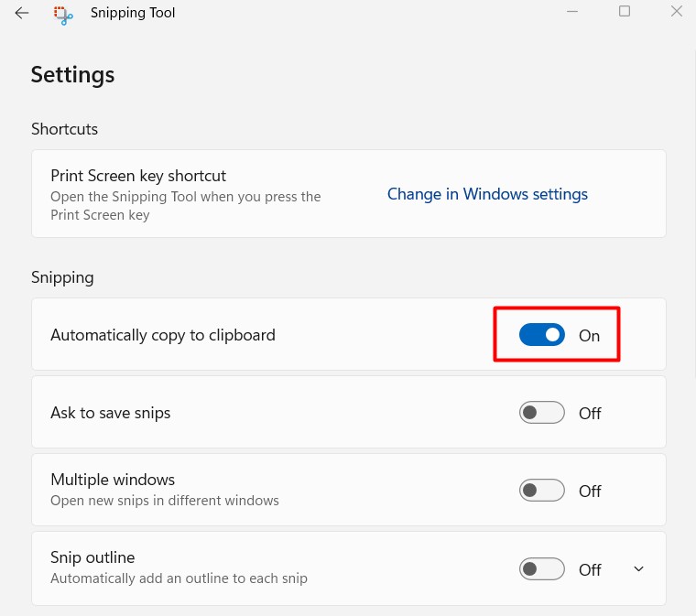Click the Multiple windows setting label
696x616 pixels.
click(113, 480)
